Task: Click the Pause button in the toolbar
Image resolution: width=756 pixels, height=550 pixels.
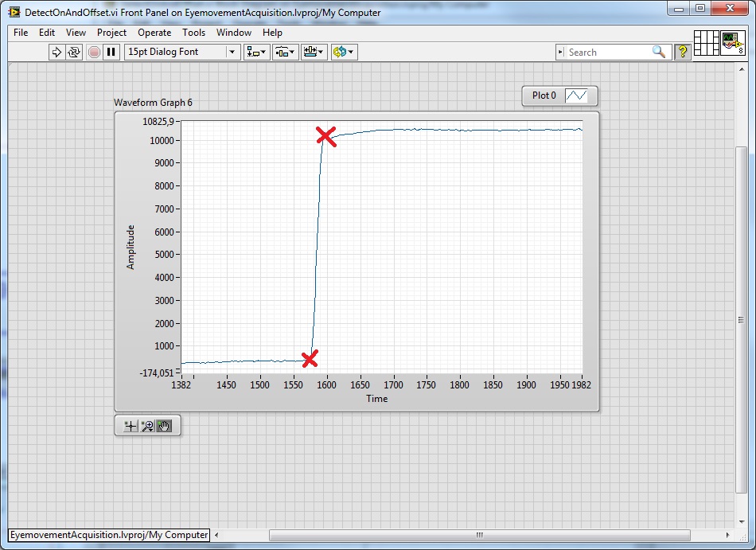Action: point(111,52)
